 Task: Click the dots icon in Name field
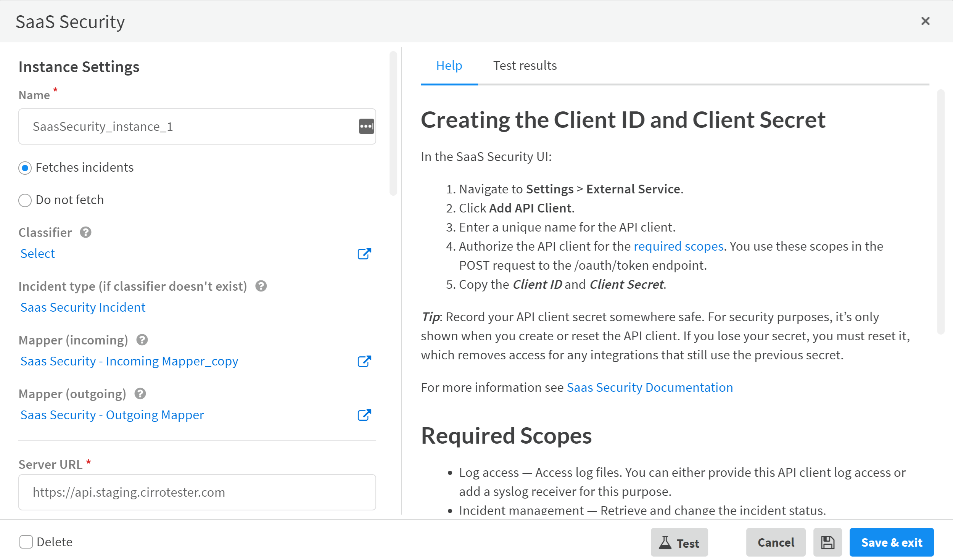coord(366,126)
